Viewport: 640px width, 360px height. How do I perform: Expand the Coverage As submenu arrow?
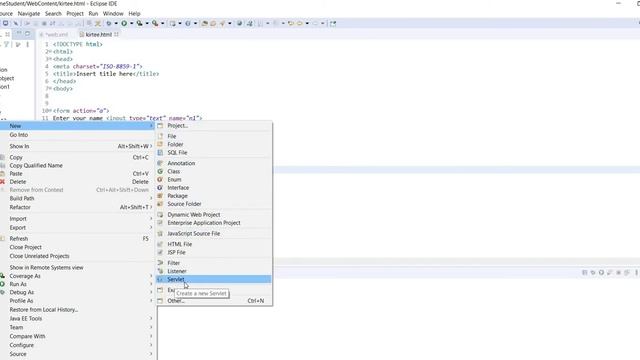coord(151,276)
